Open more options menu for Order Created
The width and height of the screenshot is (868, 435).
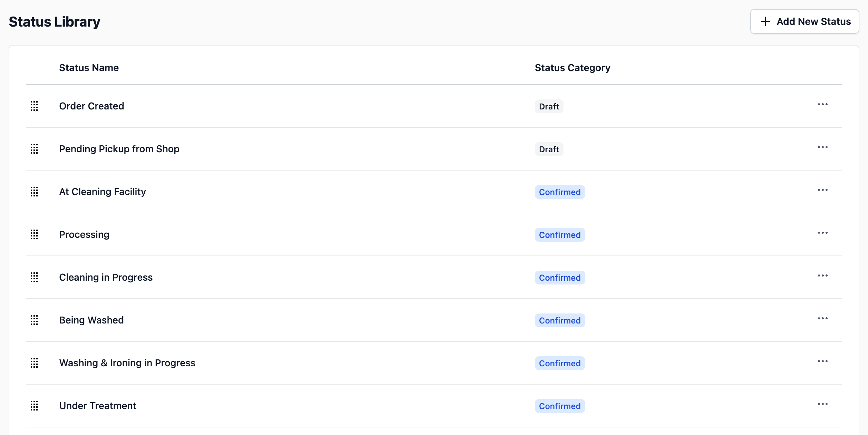[x=822, y=104]
